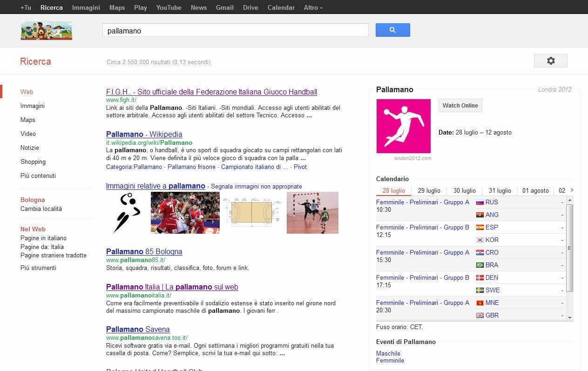The image size is (588, 371).
Task: Open YouTube from the top navigation bar
Action: coord(169,7)
